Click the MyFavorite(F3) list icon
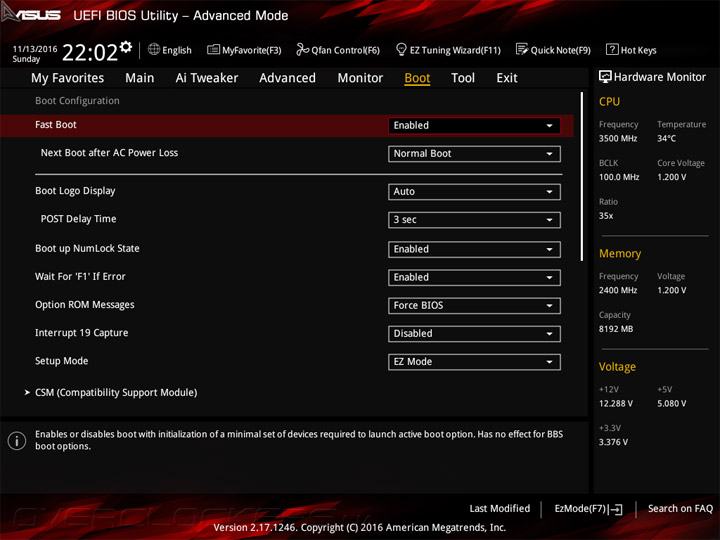 (x=213, y=49)
